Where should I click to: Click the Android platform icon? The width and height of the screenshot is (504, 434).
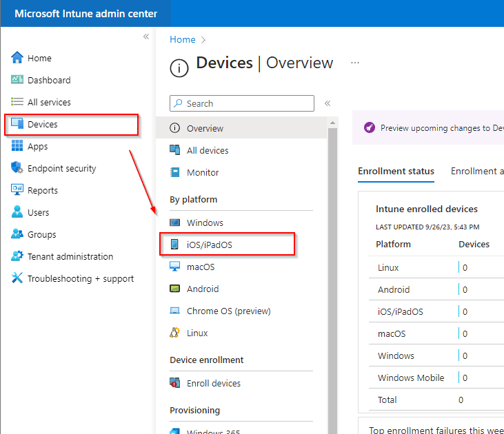[175, 289]
